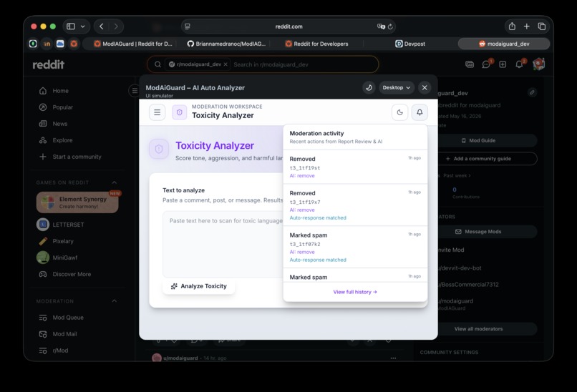Click the translate icon in address bar
577x392 pixels.
[x=381, y=26]
